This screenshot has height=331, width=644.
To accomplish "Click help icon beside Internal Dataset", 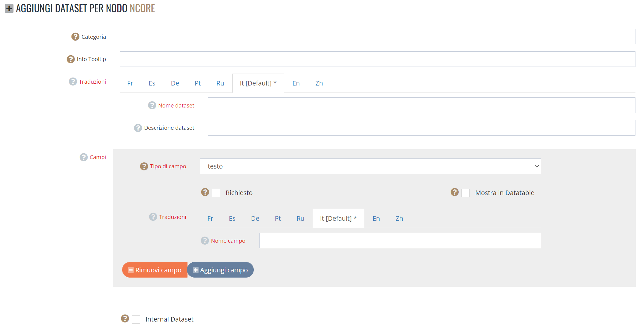I will [125, 318].
